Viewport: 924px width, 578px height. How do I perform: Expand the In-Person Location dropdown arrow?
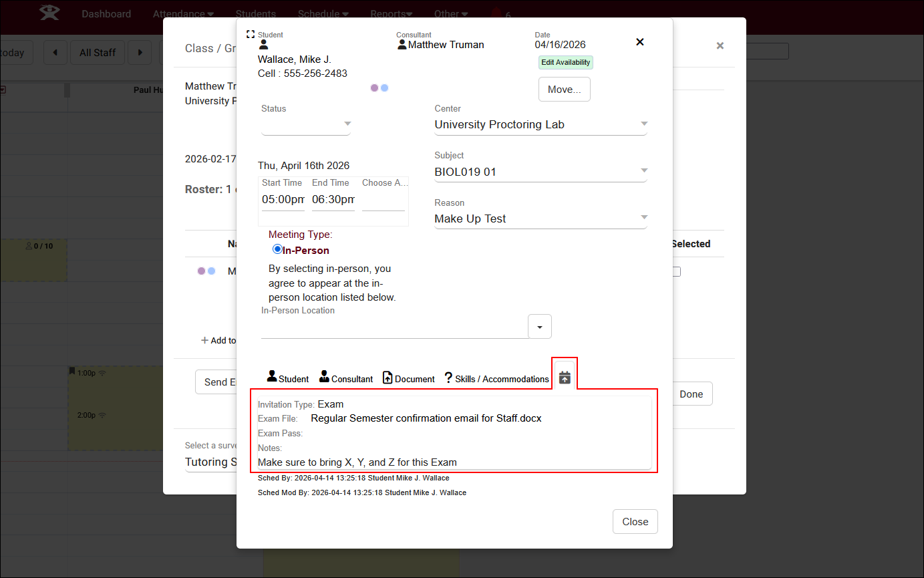(x=540, y=327)
